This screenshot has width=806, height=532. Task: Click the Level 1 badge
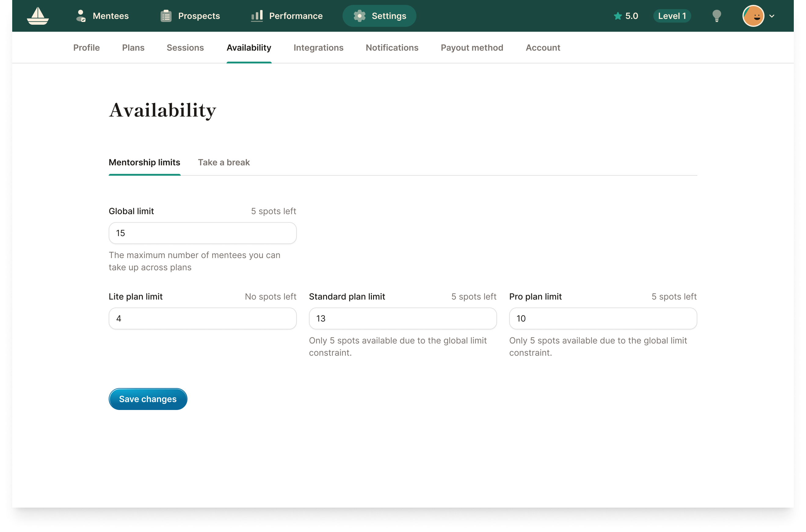(672, 16)
